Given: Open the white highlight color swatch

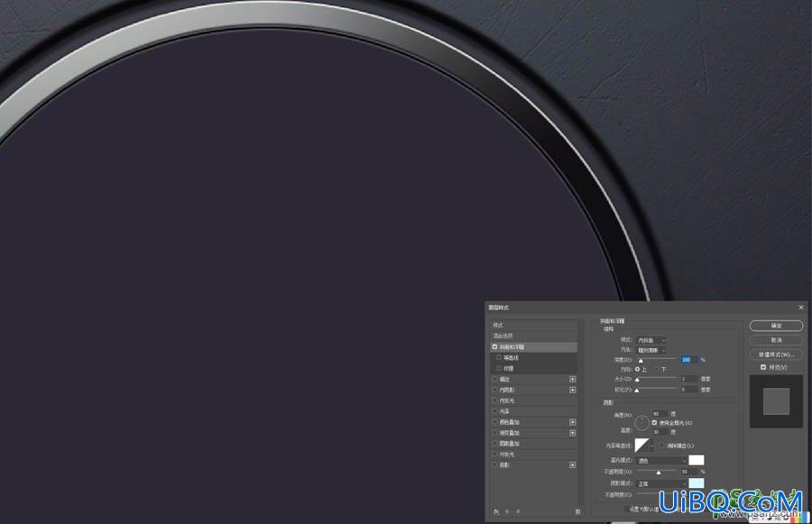Looking at the screenshot, I should pos(696,460).
